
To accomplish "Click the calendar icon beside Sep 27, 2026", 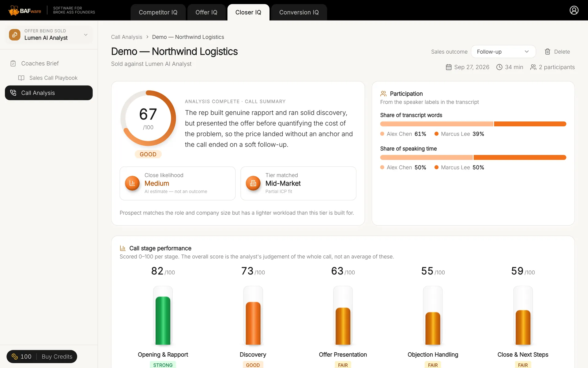I will (x=449, y=67).
